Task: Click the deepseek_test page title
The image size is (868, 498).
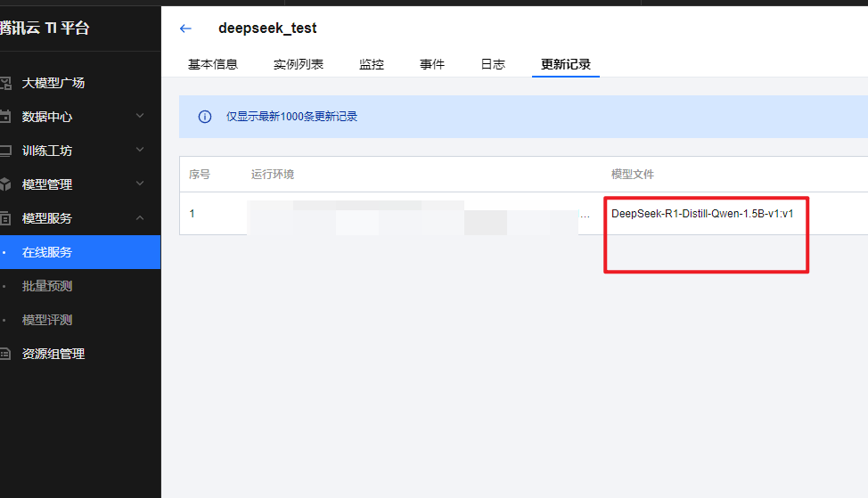Action: (x=267, y=29)
